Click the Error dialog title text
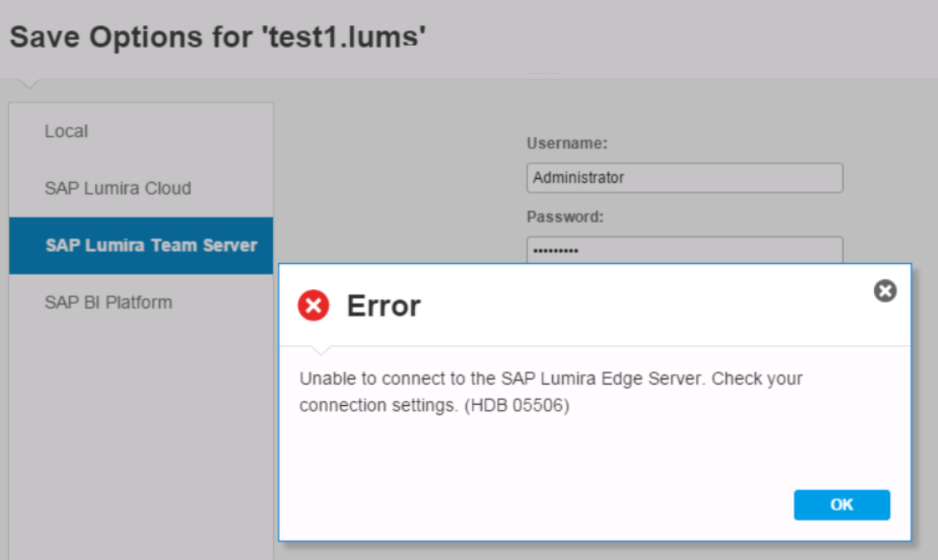The image size is (938, 560). pyautogui.click(x=383, y=306)
